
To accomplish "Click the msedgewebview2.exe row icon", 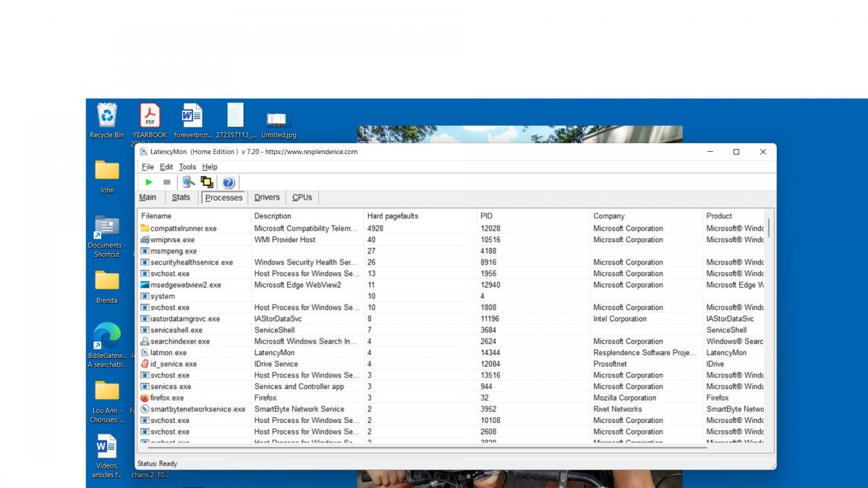I will coord(145,285).
